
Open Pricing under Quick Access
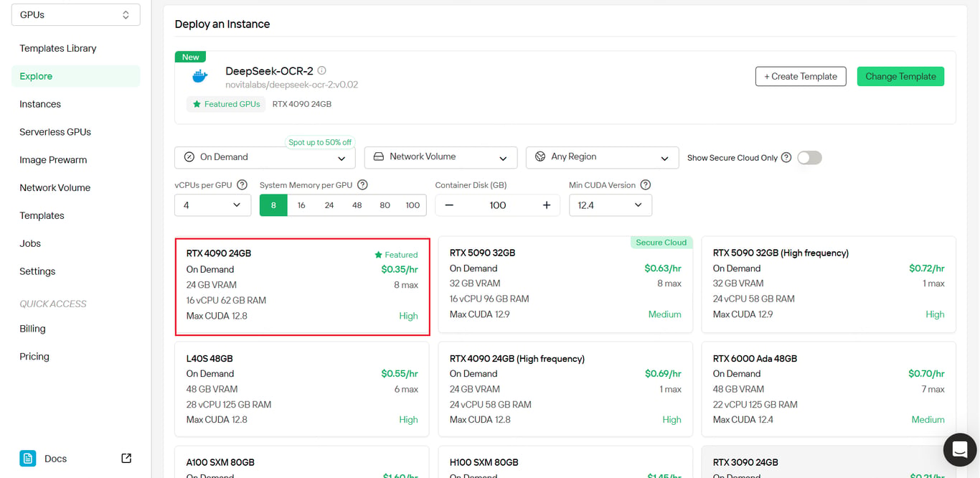[x=34, y=357]
